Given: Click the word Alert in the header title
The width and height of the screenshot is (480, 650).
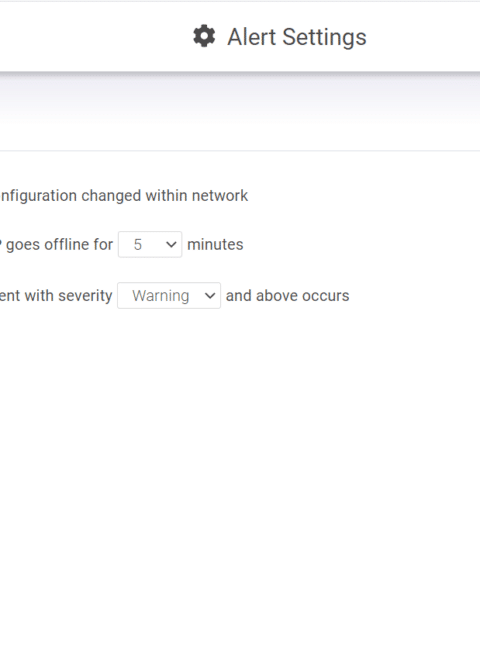Looking at the screenshot, I should tap(252, 37).
